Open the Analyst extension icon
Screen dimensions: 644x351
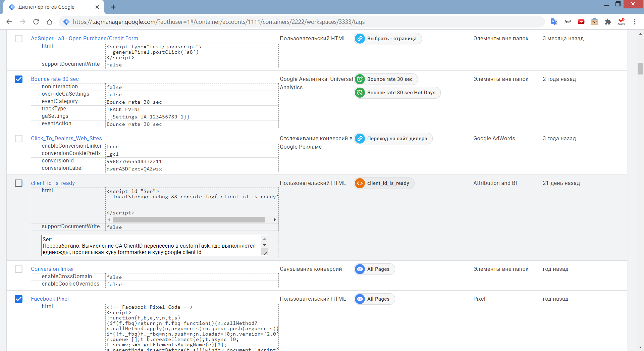pos(622,22)
